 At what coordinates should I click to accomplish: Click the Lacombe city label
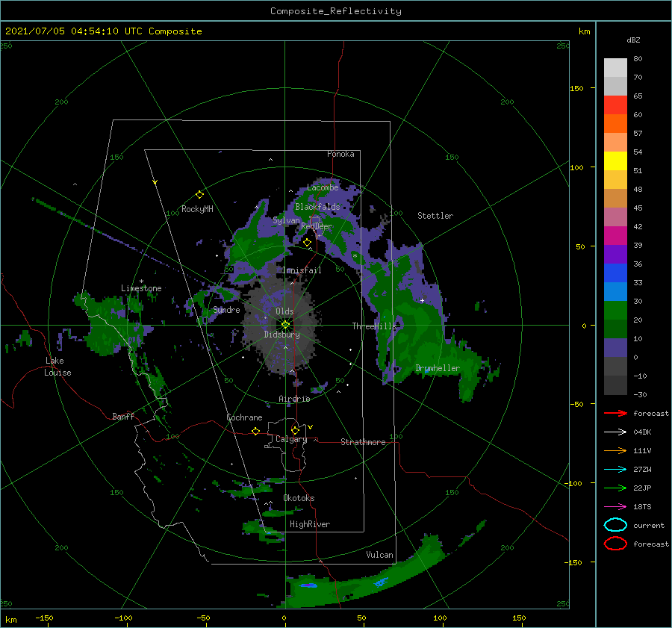click(323, 187)
